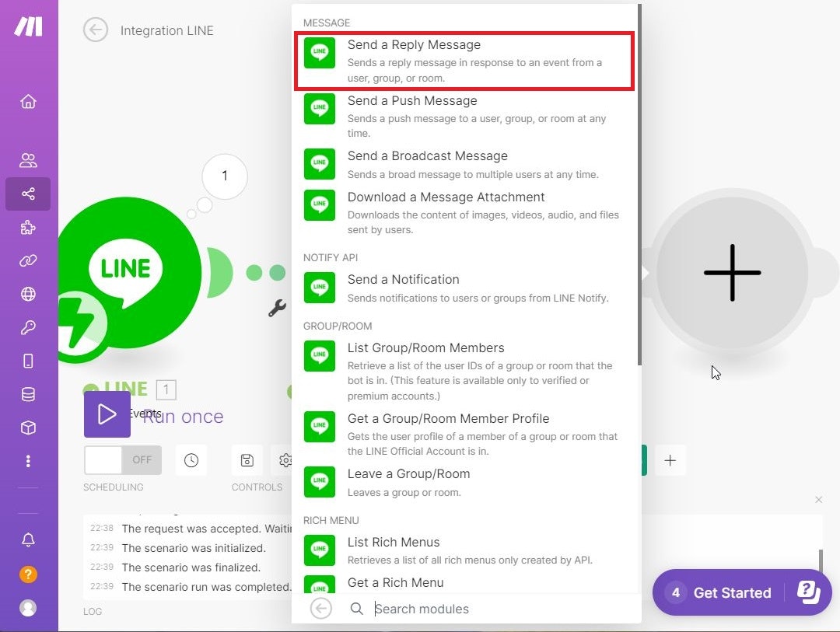
Task: Close the log panel with X
Action: (x=818, y=500)
